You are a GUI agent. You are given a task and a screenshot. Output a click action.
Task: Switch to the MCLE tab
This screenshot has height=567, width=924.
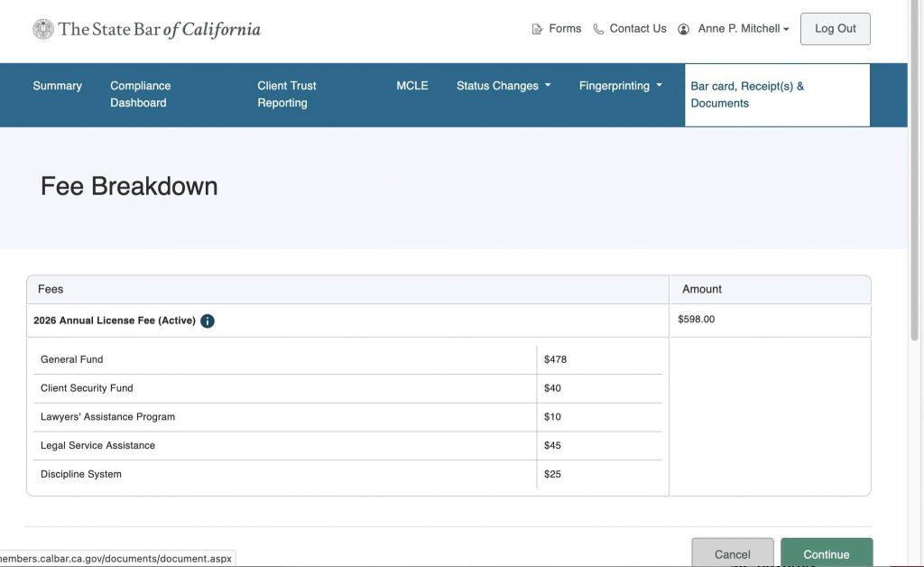(412, 86)
